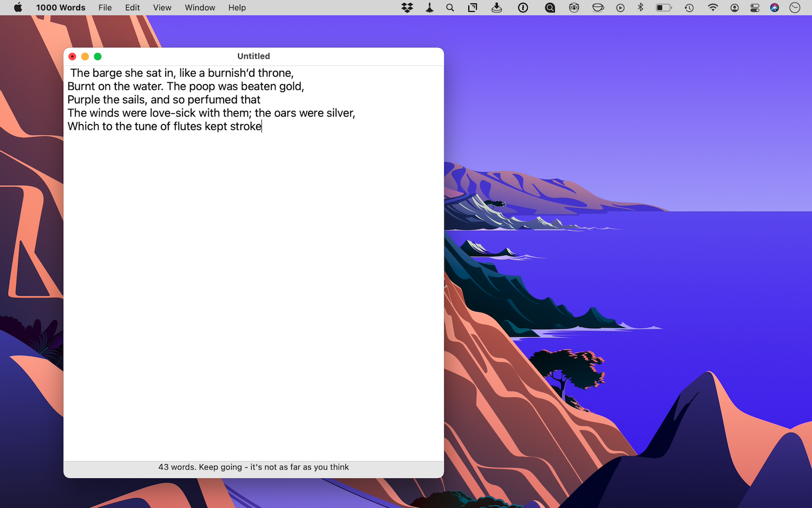
Task: Launch Siri from the menu bar
Action: [x=775, y=8]
